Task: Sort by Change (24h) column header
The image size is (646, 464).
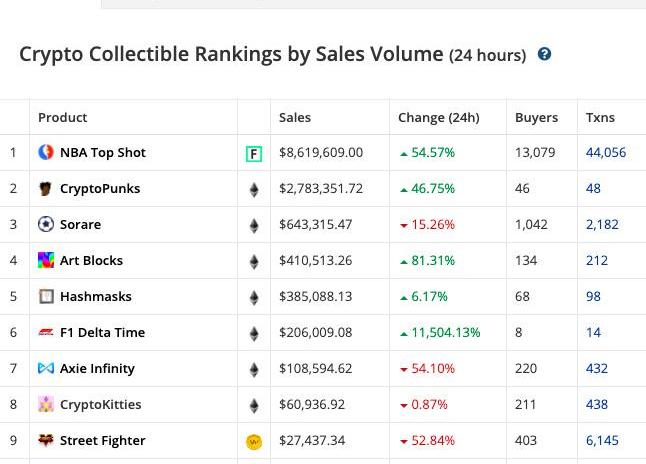Action: tap(438, 118)
